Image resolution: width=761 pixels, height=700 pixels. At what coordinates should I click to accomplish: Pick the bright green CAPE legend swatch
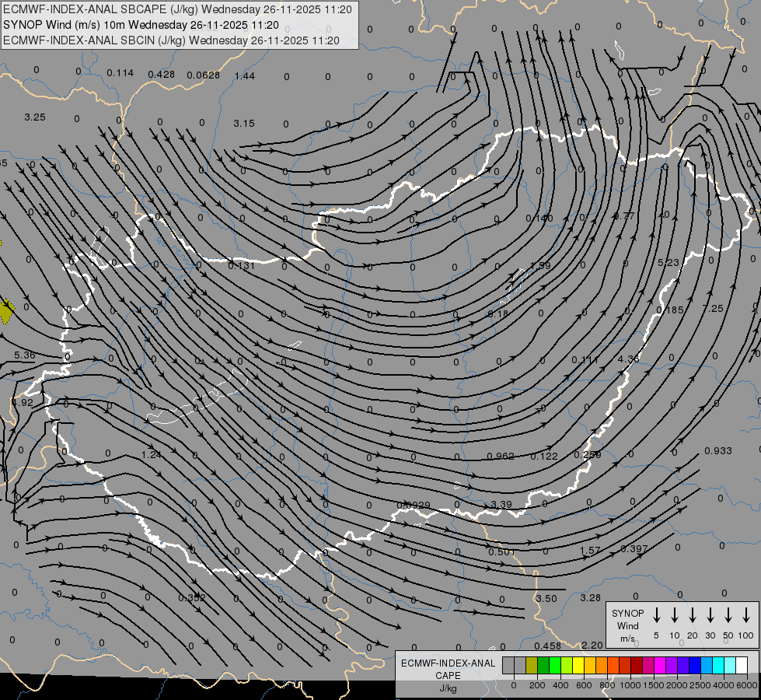click(x=555, y=666)
